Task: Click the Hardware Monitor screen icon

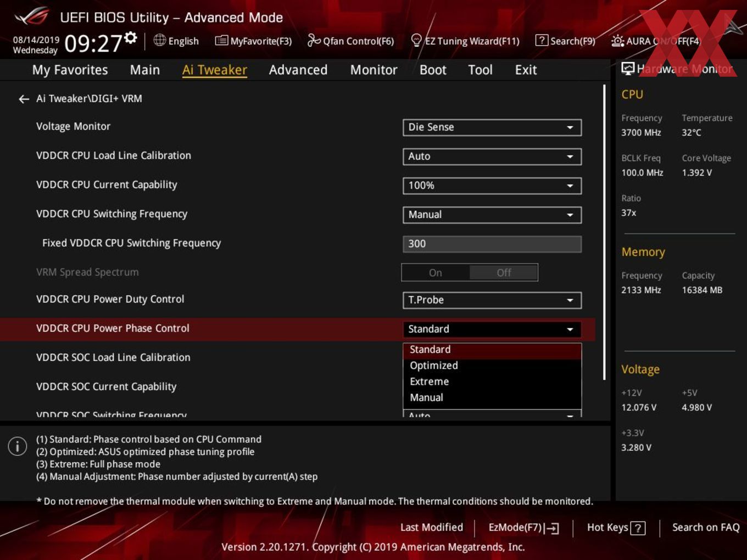Action: tap(628, 68)
